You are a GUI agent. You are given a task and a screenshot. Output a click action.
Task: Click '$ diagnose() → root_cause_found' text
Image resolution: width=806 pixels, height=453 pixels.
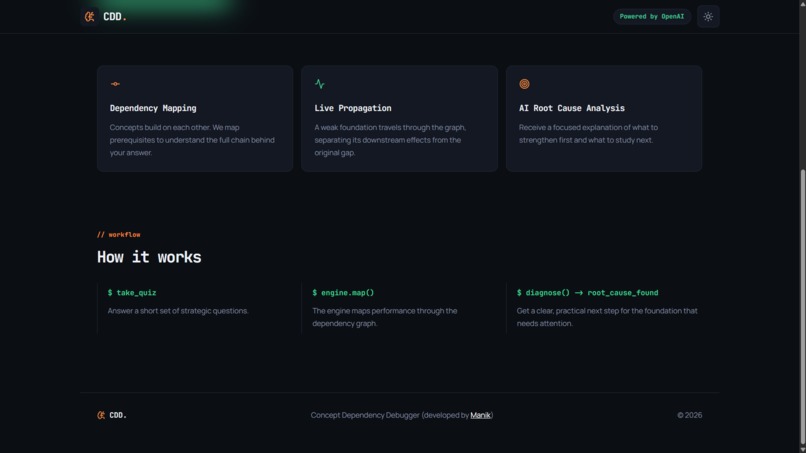(587, 293)
